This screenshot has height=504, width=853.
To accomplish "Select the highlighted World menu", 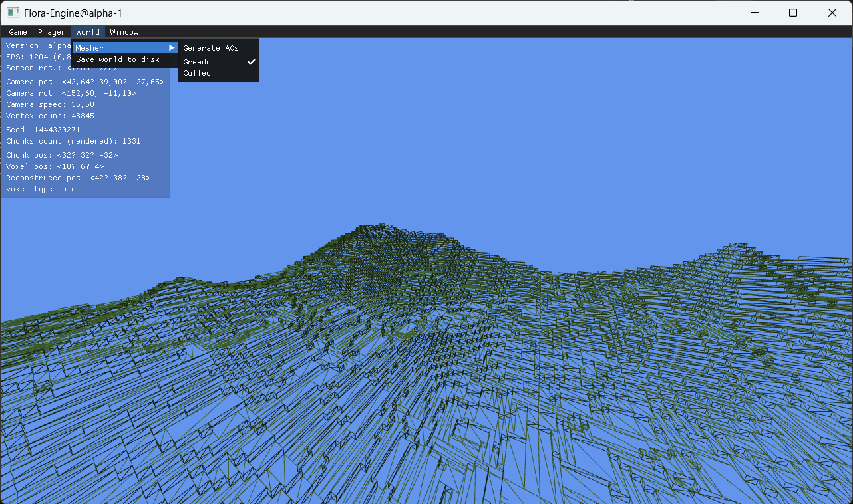I will tap(87, 31).
